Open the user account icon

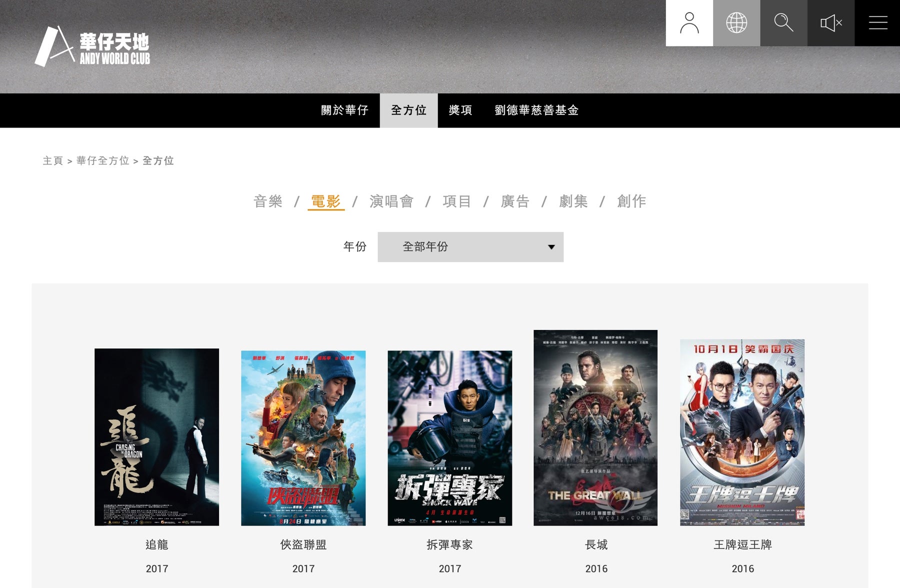pos(689,23)
